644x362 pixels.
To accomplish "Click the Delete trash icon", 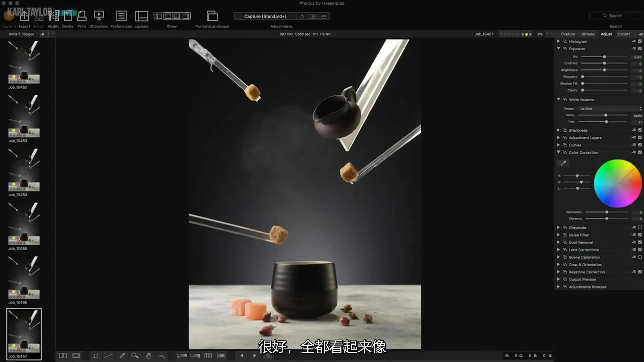I will 68,16.
